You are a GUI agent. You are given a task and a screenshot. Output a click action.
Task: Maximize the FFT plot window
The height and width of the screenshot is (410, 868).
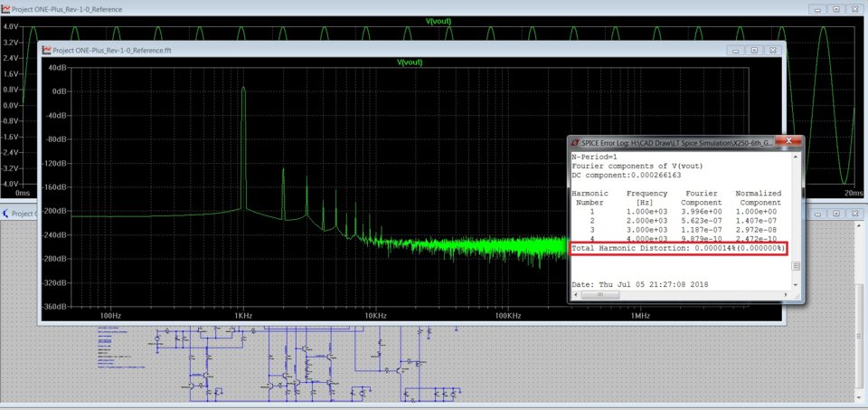pos(754,51)
